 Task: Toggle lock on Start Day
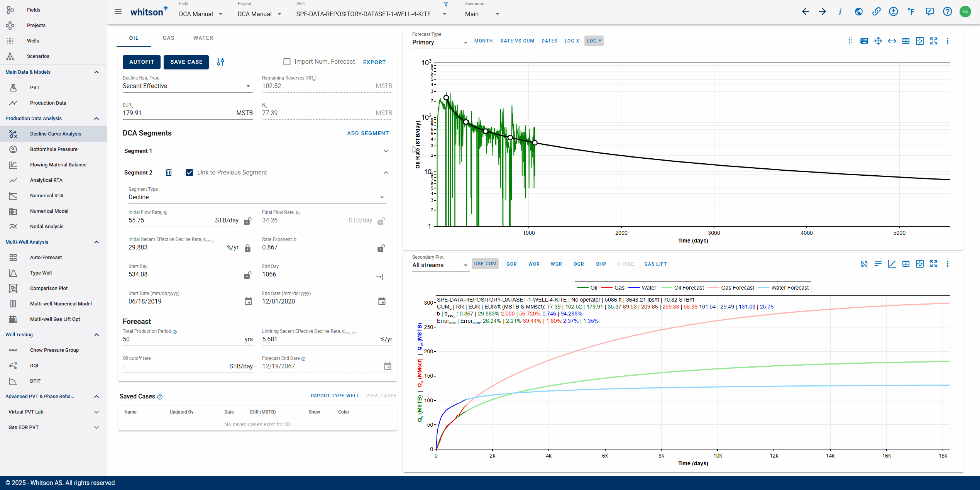coord(248,275)
